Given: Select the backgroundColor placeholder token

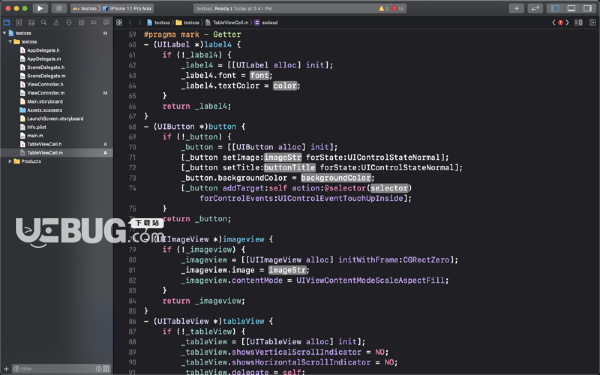Looking at the screenshot, I should (x=336, y=178).
